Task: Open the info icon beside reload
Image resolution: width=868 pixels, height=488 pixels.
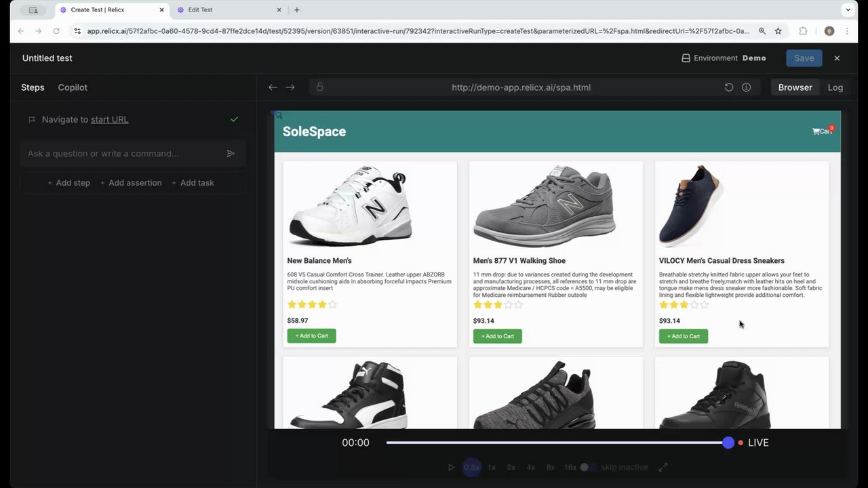Action: 747,87
